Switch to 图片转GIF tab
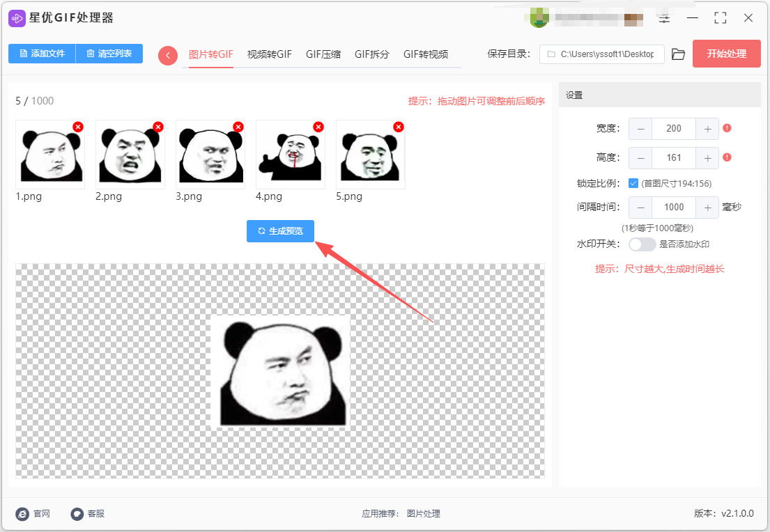This screenshot has width=770, height=532. tap(210, 54)
